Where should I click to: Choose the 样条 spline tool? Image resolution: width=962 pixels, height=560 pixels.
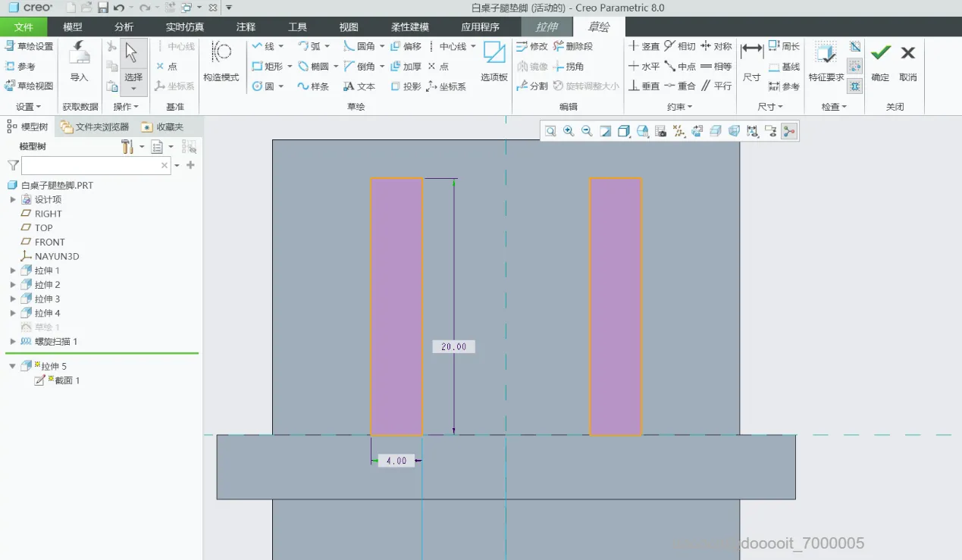click(313, 86)
